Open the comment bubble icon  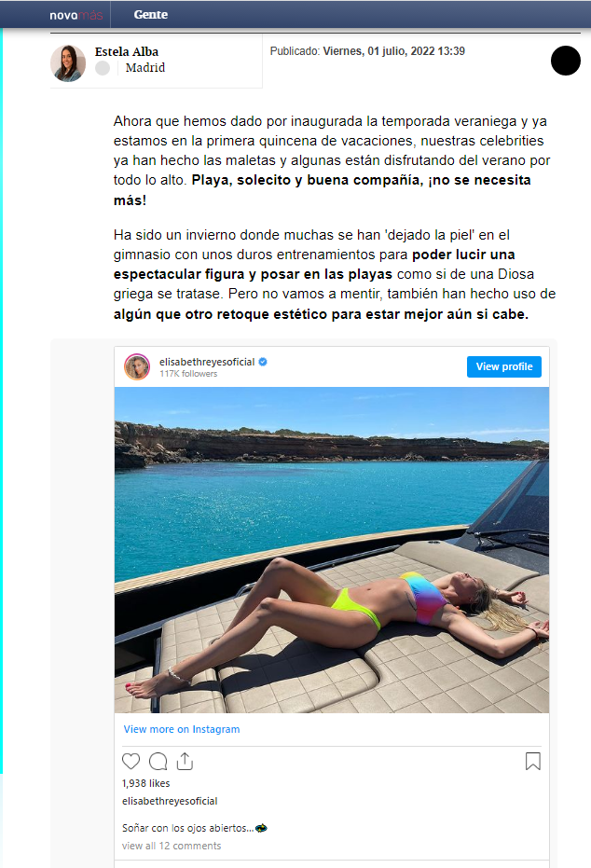click(x=158, y=761)
